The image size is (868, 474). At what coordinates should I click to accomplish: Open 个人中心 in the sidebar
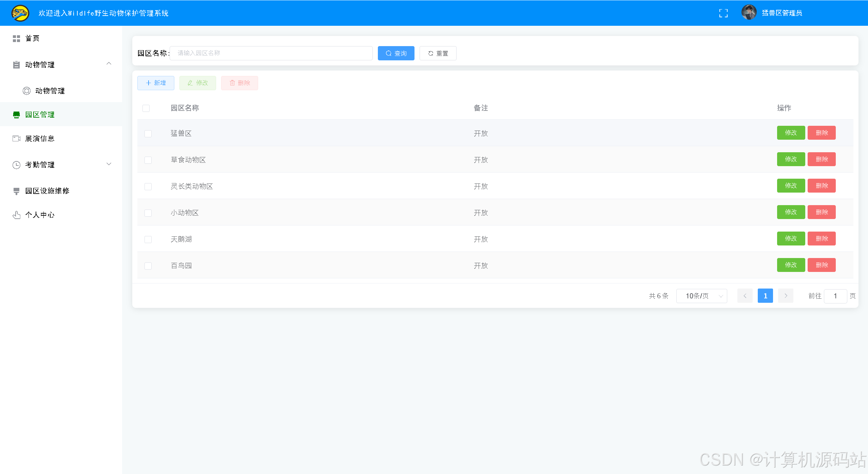tap(61, 215)
